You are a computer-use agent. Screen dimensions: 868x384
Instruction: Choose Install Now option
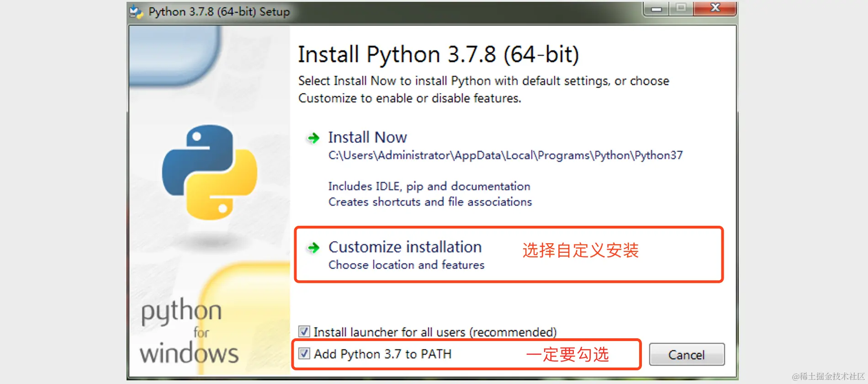367,137
